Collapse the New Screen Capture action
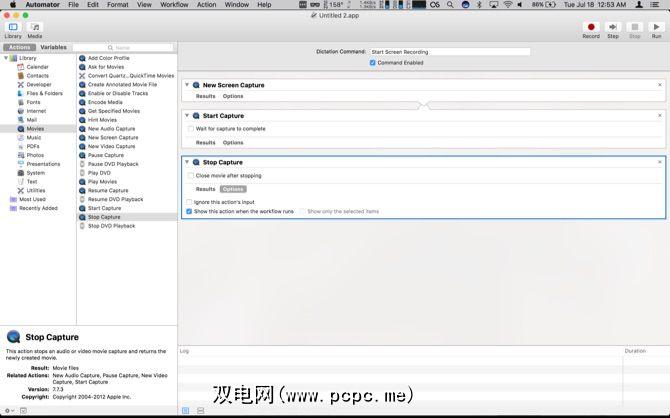 [187, 85]
